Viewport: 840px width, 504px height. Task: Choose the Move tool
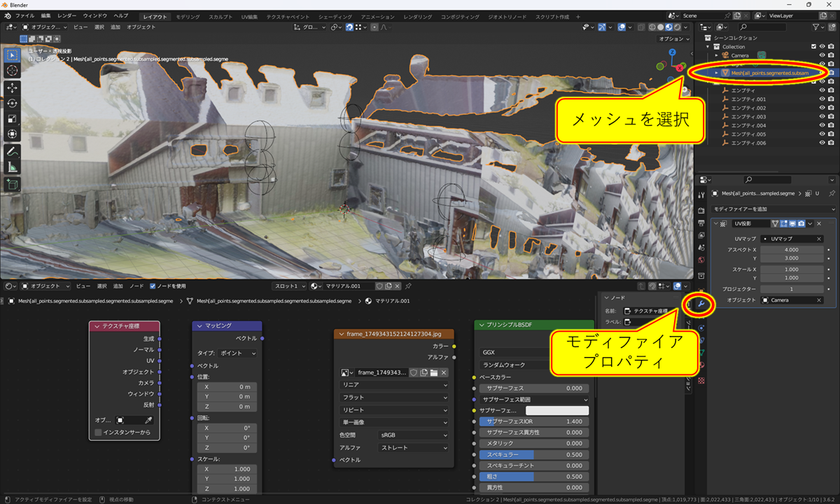click(x=13, y=88)
